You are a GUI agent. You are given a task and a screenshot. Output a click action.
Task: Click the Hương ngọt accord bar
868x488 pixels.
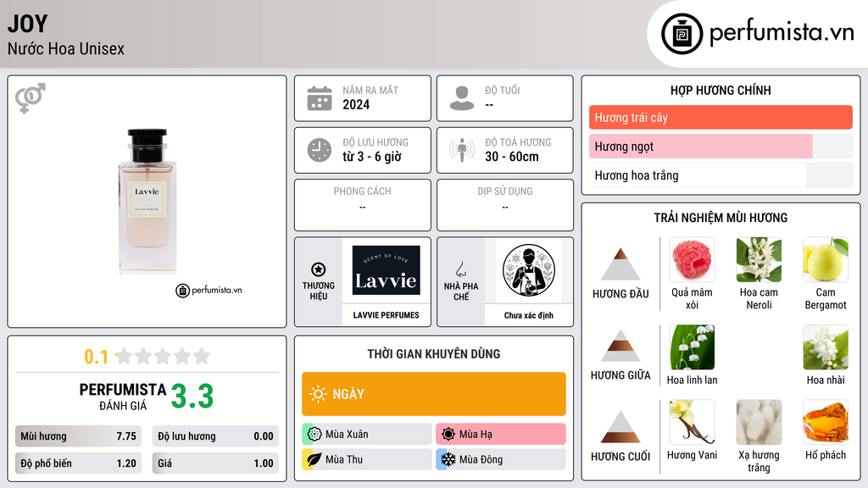pyautogui.click(x=721, y=146)
